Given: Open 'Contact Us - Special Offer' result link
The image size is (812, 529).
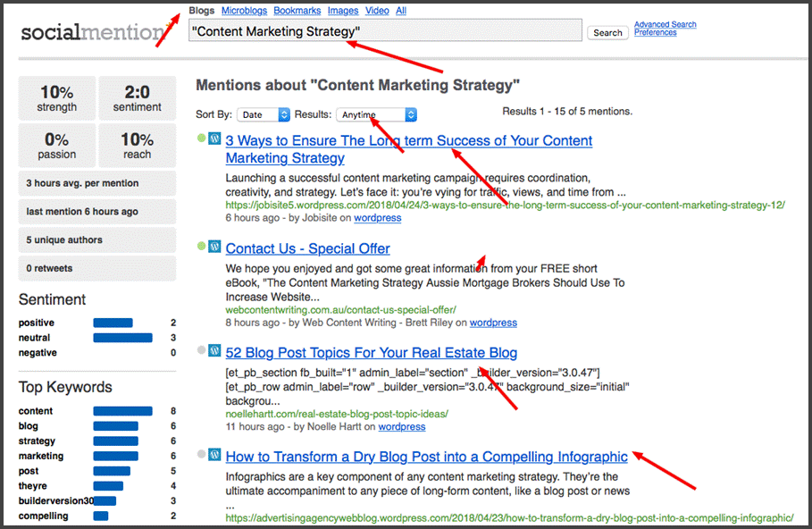Looking at the screenshot, I should pyautogui.click(x=307, y=248).
